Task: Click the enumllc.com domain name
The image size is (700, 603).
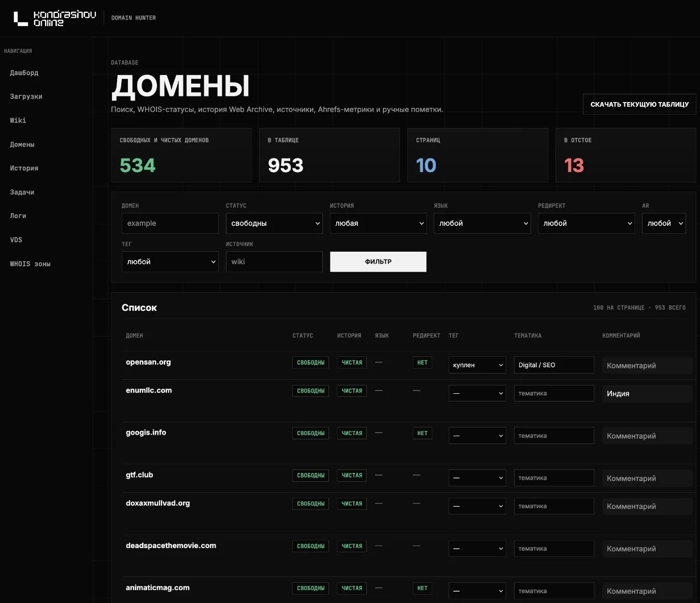Action: [x=149, y=390]
